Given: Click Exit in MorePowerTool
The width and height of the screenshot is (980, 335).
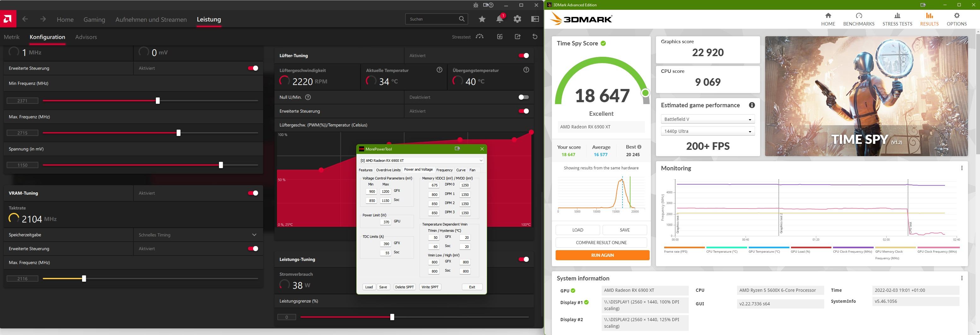Looking at the screenshot, I should pyautogui.click(x=472, y=287).
